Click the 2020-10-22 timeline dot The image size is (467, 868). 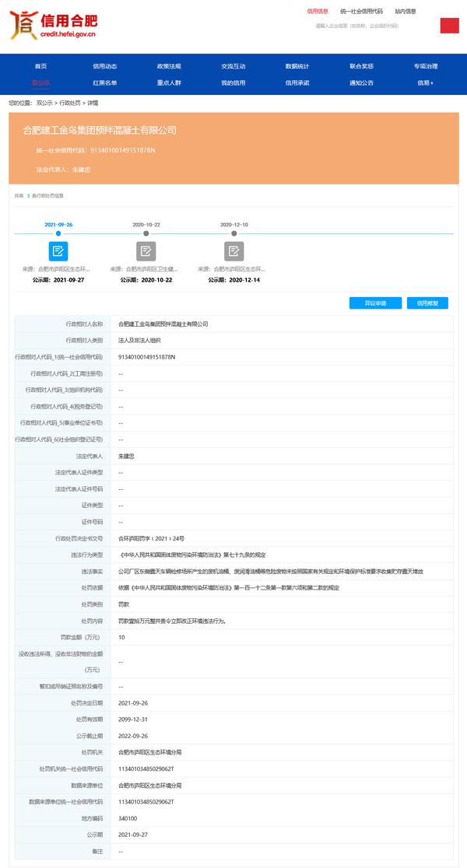[146, 233]
